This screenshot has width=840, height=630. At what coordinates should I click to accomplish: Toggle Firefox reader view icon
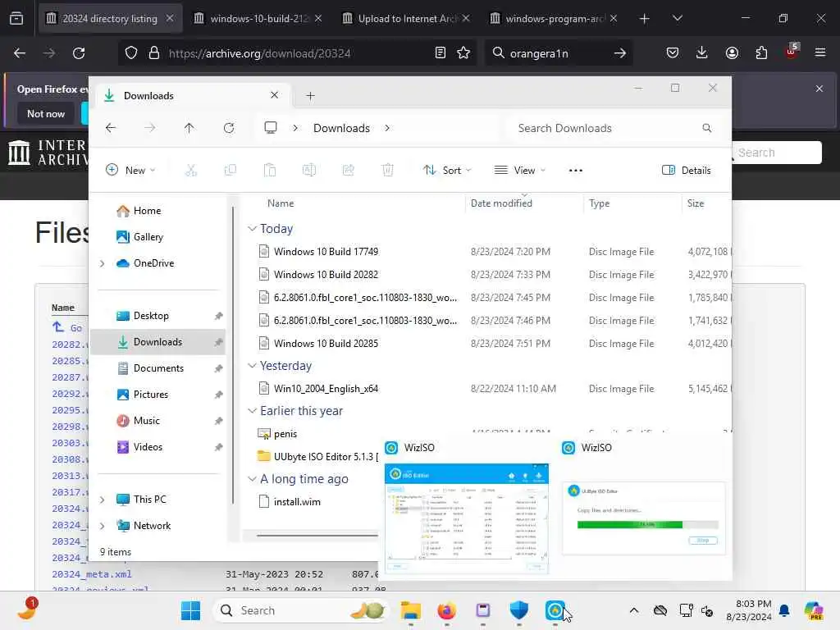point(440,53)
